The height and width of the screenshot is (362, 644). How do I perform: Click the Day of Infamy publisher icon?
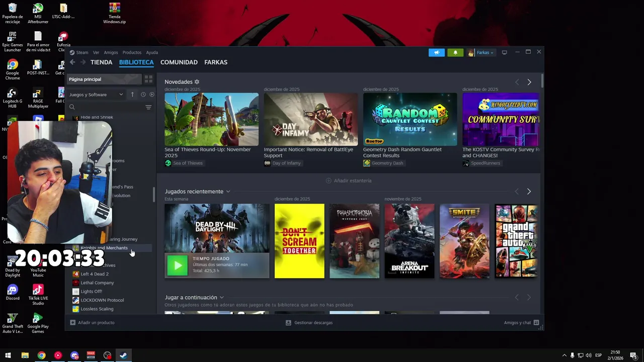267,163
